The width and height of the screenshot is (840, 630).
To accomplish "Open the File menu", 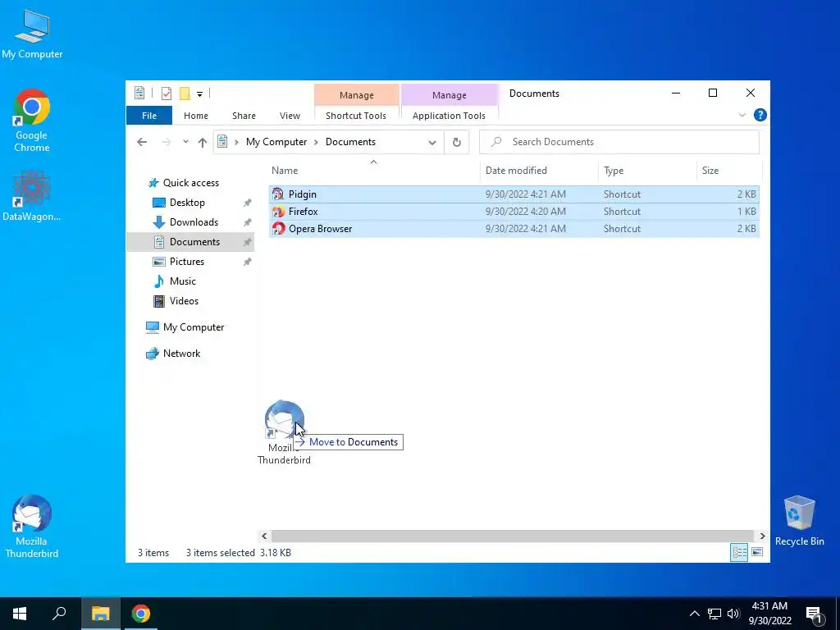I will [149, 116].
